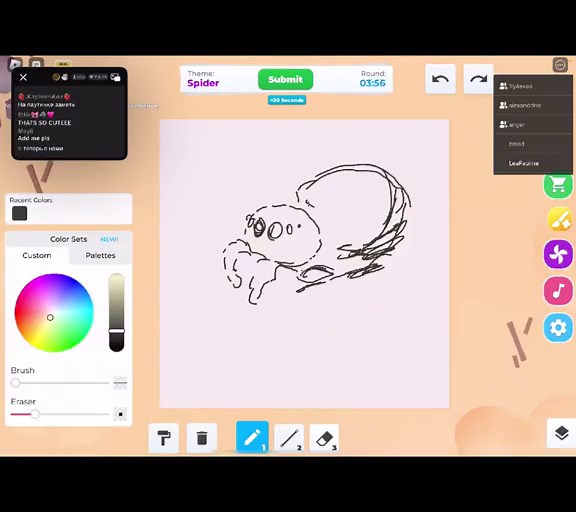Submit the spider drawing
The height and width of the screenshot is (512, 576).
(x=285, y=79)
